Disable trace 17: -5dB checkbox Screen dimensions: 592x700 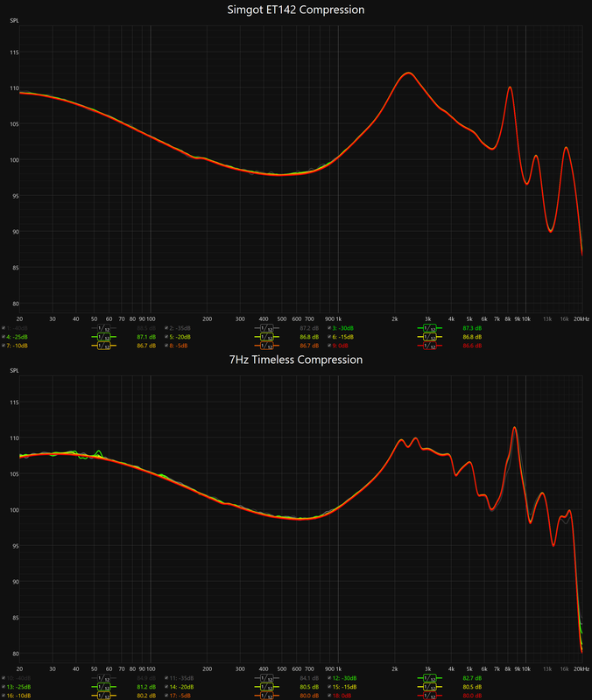pyautogui.click(x=166, y=696)
